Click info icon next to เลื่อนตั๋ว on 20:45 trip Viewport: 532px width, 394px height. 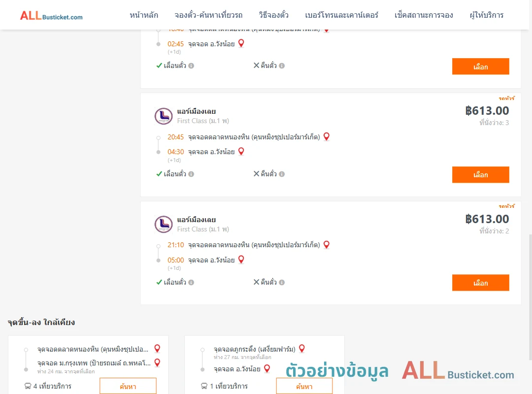click(x=191, y=174)
